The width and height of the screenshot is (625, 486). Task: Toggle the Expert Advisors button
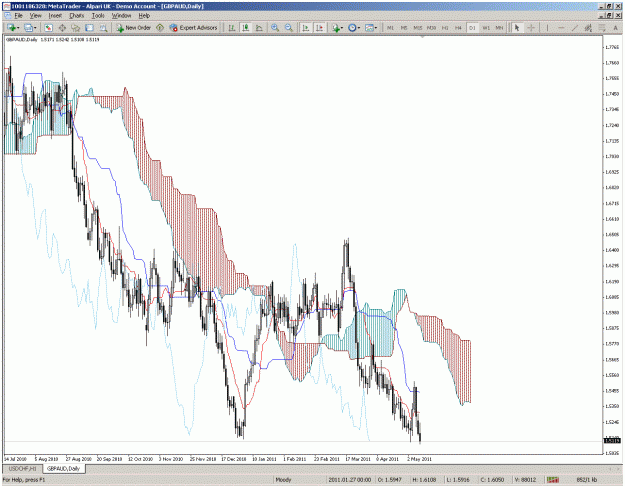pyautogui.click(x=193, y=28)
